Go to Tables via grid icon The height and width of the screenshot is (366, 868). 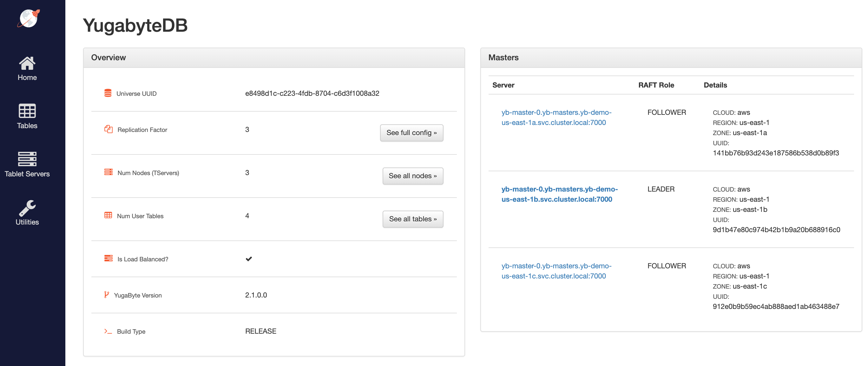pyautogui.click(x=27, y=111)
